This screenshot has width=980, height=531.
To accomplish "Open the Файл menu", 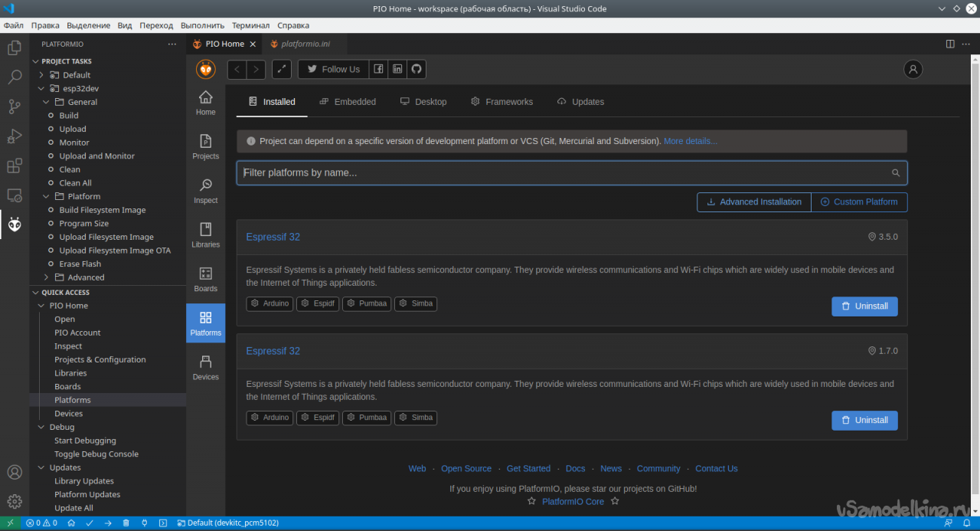I will coord(13,25).
